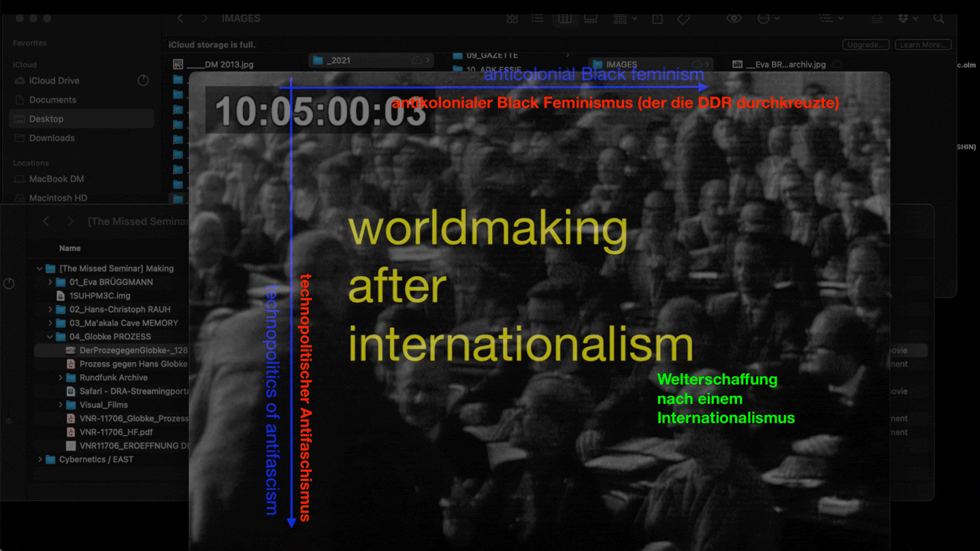
Task: Click the Quick Look eye icon
Action: coord(734,19)
